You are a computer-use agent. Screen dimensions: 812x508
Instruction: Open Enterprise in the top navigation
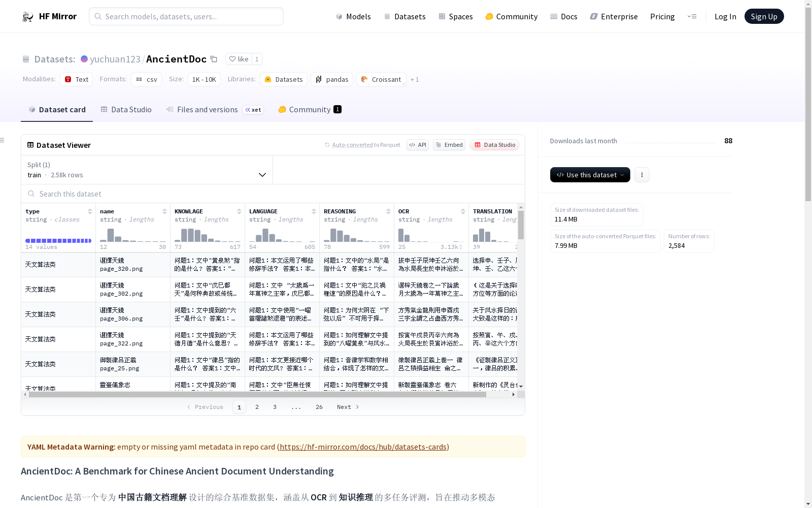pyautogui.click(x=614, y=16)
